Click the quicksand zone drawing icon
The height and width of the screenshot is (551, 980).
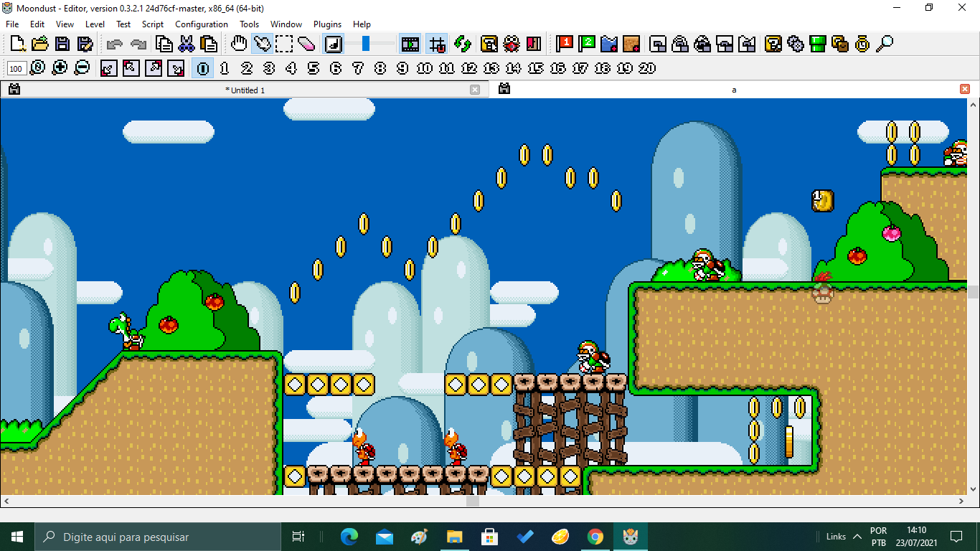[631, 44]
